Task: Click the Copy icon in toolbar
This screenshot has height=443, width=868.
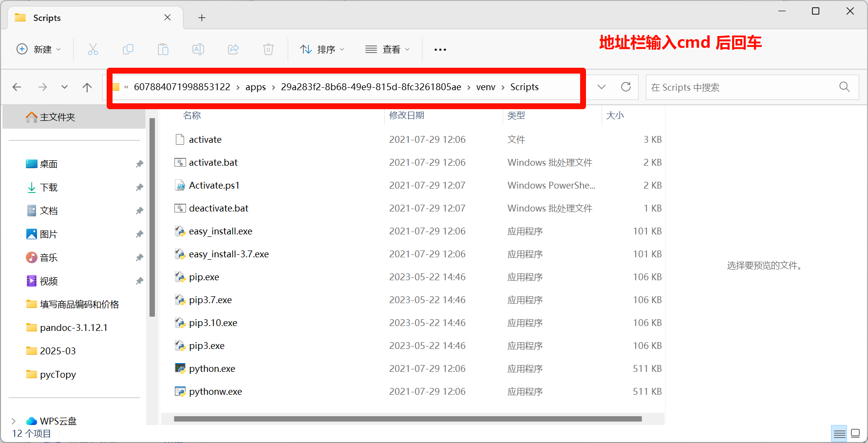Action: 128,49
